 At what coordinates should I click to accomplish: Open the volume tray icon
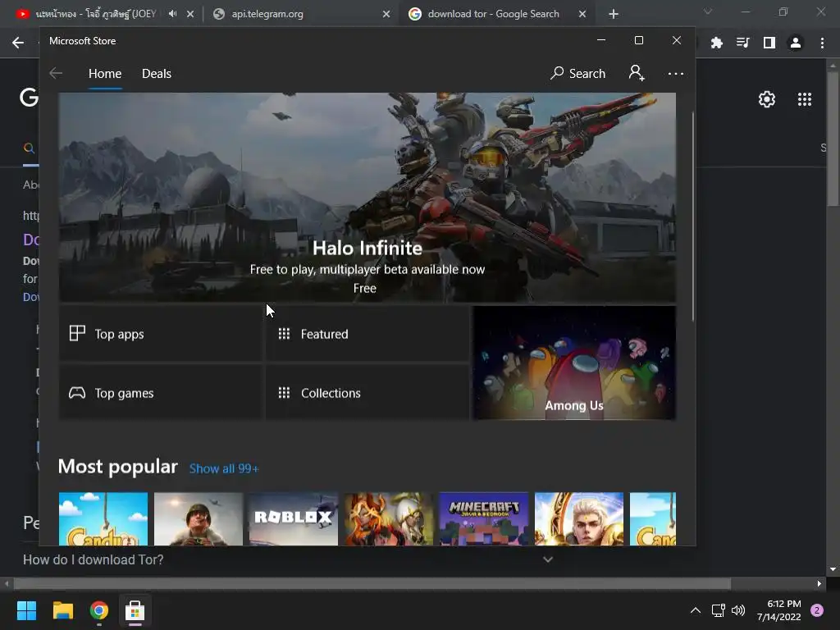click(x=738, y=610)
